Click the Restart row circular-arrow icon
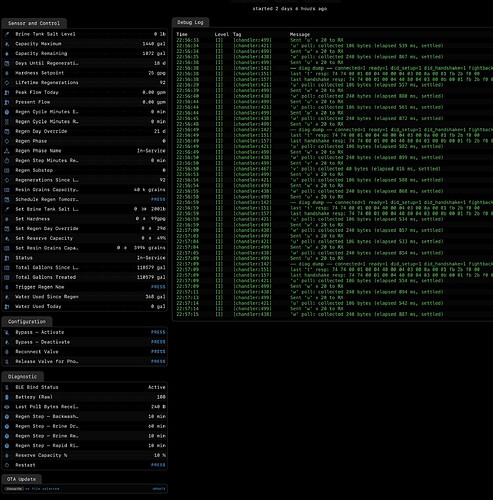This screenshot has width=493, height=500. (x=7, y=465)
